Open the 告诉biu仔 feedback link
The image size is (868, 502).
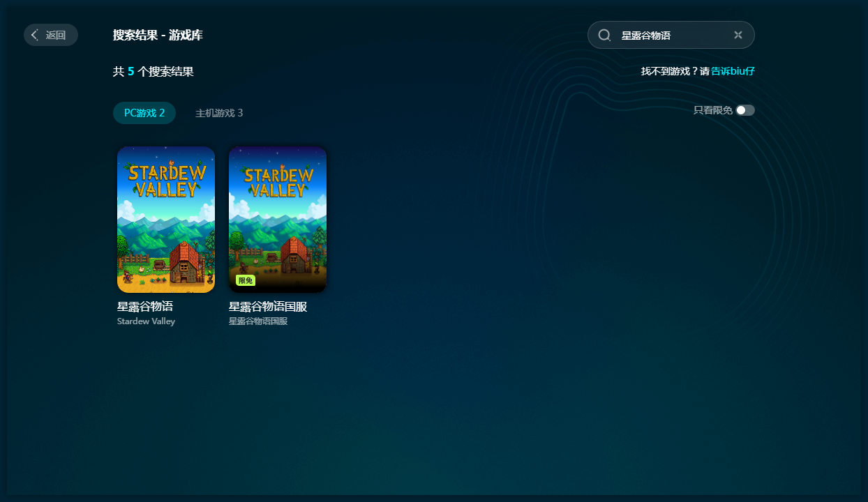733,71
